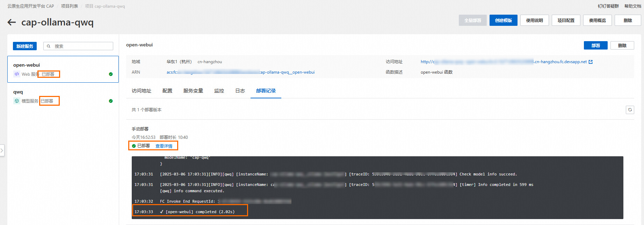Click the refresh icon in deployment records
Viewport: 644px width, 225px height.
(x=630, y=110)
